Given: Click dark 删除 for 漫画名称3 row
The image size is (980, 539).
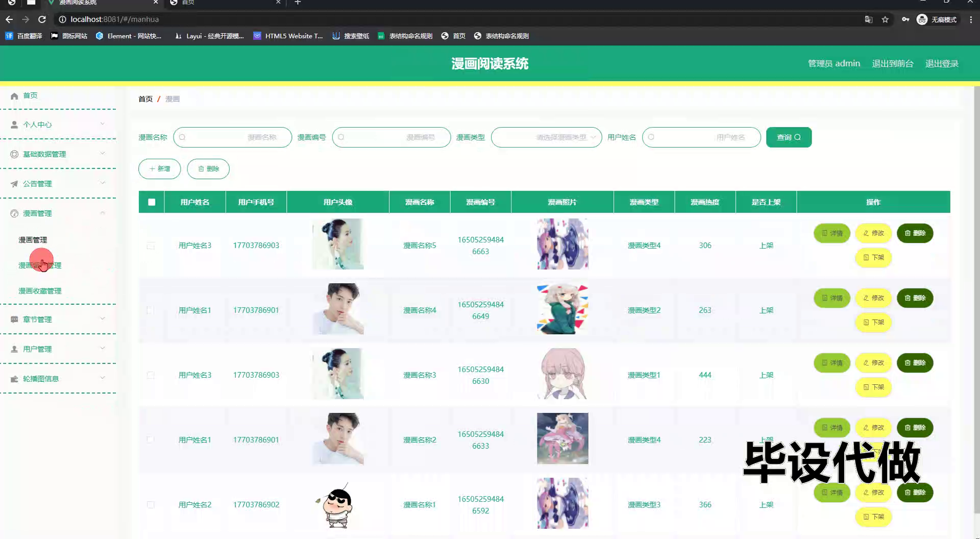Looking at the screenshot, I should coord(915,363).
